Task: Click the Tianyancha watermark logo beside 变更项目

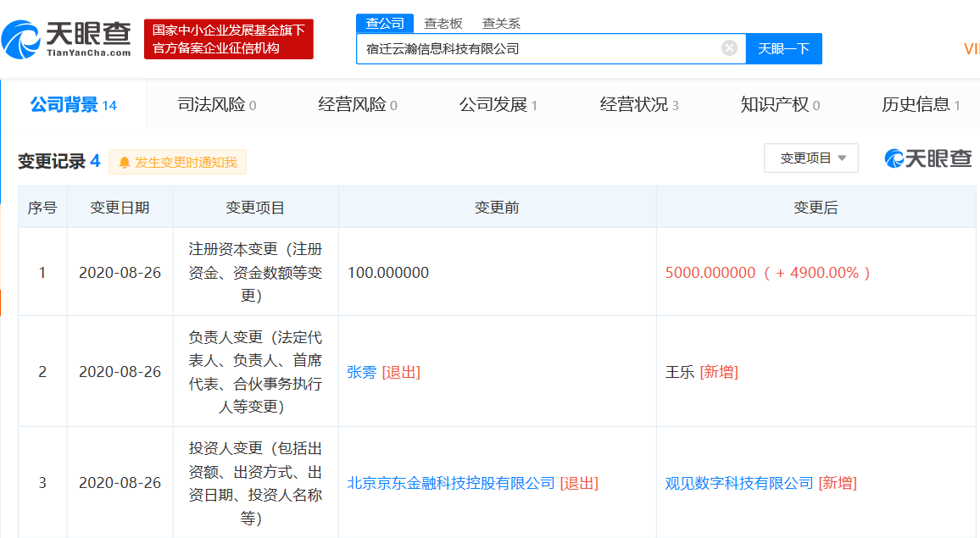Action: coord(927,158)
